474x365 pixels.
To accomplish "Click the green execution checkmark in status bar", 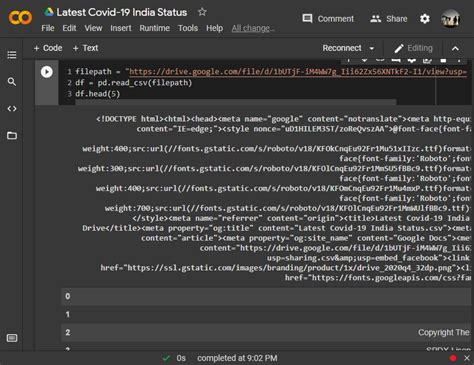I will point(166,358).
